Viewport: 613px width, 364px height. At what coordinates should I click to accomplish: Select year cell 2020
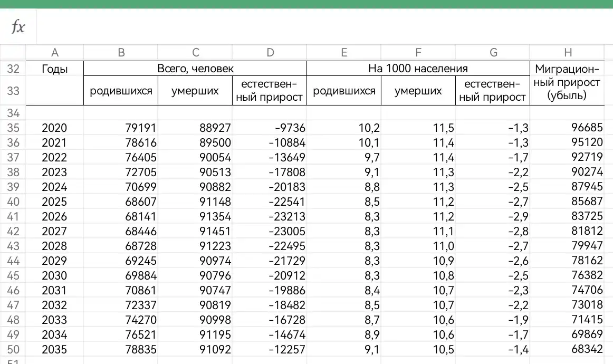[54, 128]
